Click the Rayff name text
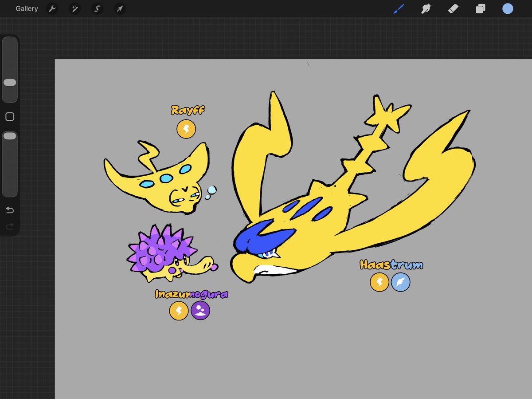The image size is (532, 399). point(188,110)
